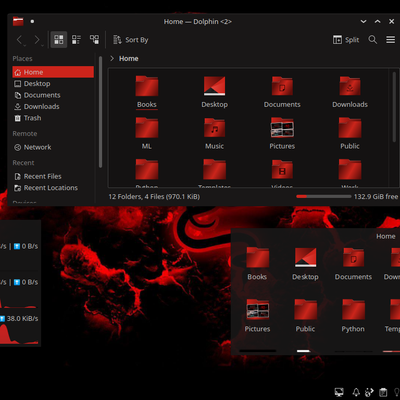Click the Dolphin window folder icon
This screenshot has height=400, width=400.
click(18, 21)
